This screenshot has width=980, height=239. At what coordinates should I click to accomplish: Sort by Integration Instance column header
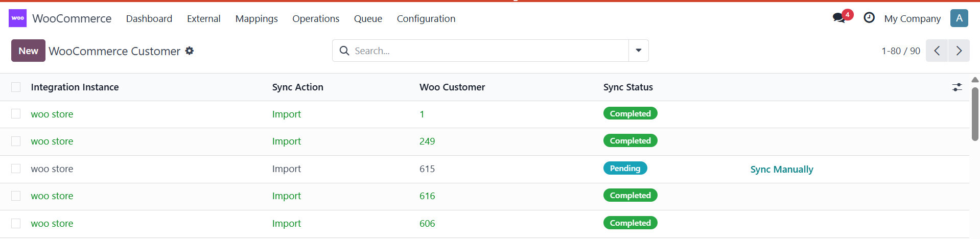75,87
